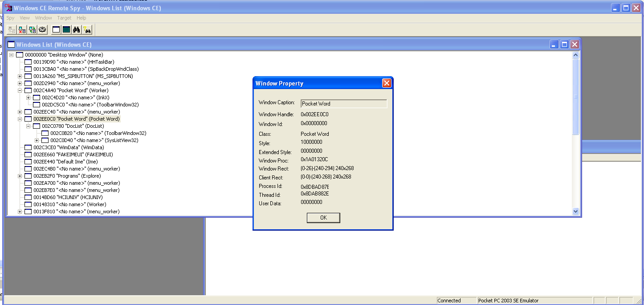Click the window icon beside Desktop Window

pyautogui.click(x=20, y=55)
